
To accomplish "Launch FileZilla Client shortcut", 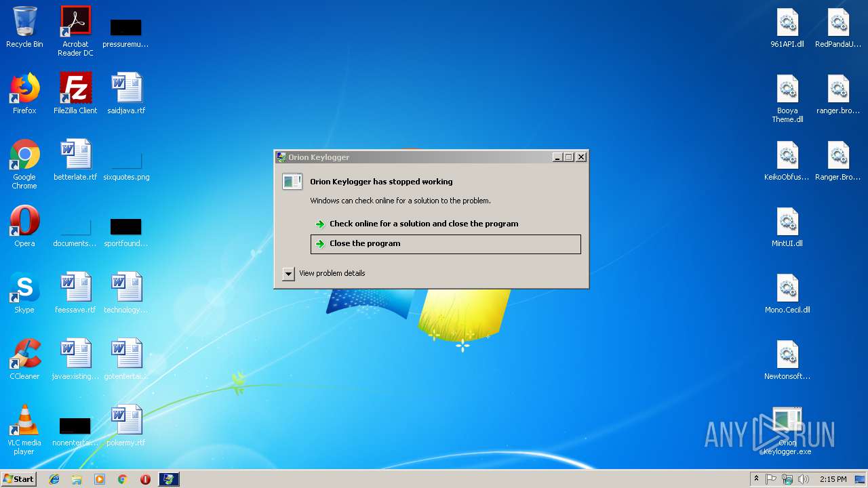I will [75, 94].
